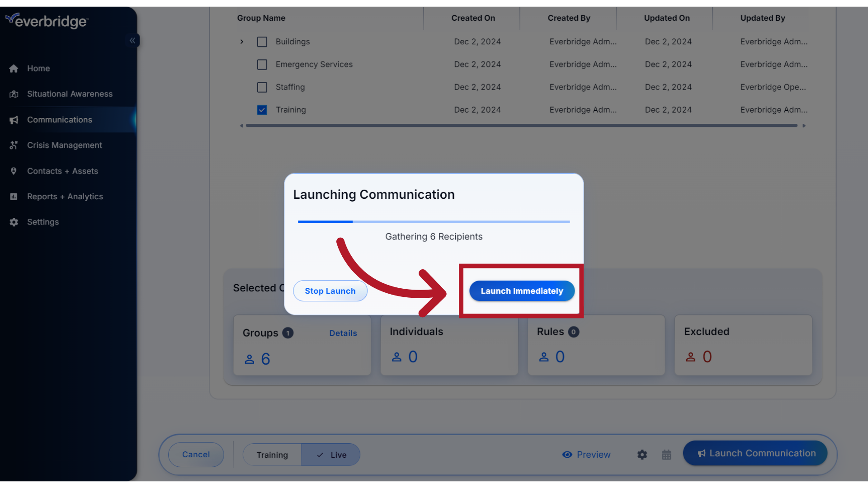
Task: Select the Home nav menu item
Action: coord(38,68)
